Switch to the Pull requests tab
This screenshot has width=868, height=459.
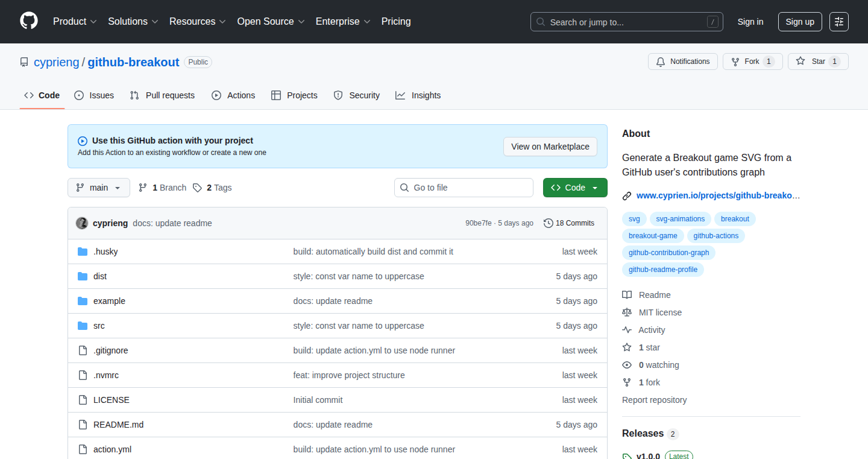(x=162, y=95)
